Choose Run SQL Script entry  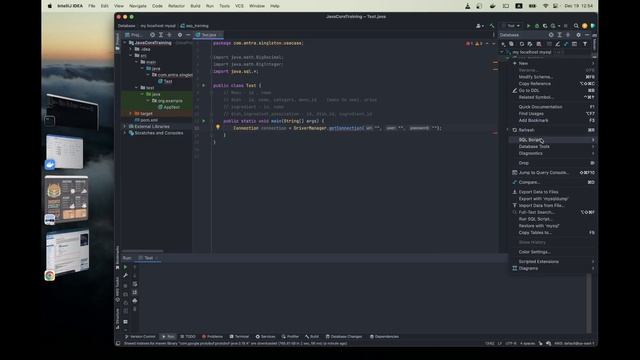coord(553,219)
